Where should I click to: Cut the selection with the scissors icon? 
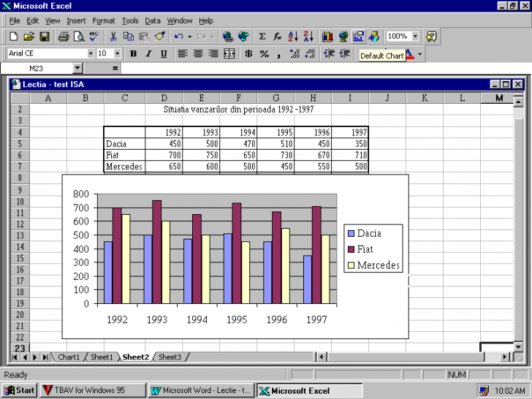point(113,37)
